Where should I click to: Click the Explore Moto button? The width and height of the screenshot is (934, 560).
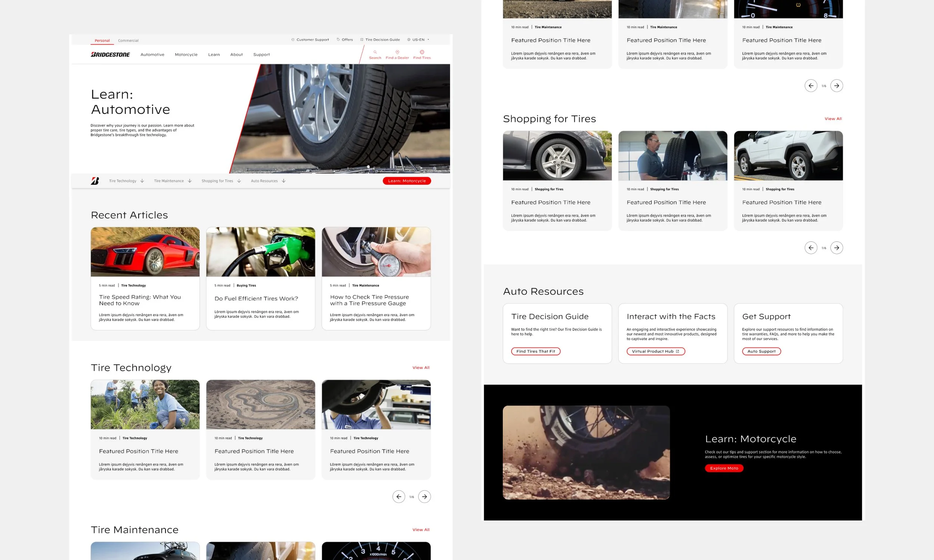click(724, 468)
